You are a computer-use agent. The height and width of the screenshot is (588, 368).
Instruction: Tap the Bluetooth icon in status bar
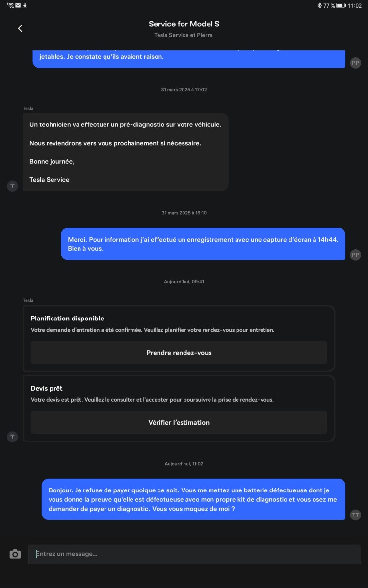tap(319, 5)
